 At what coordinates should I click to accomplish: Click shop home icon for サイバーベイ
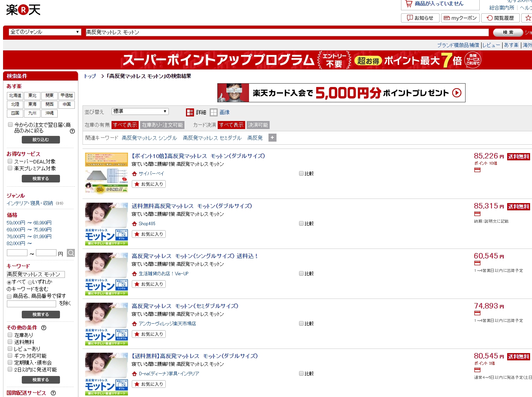[x=134, y=174]
